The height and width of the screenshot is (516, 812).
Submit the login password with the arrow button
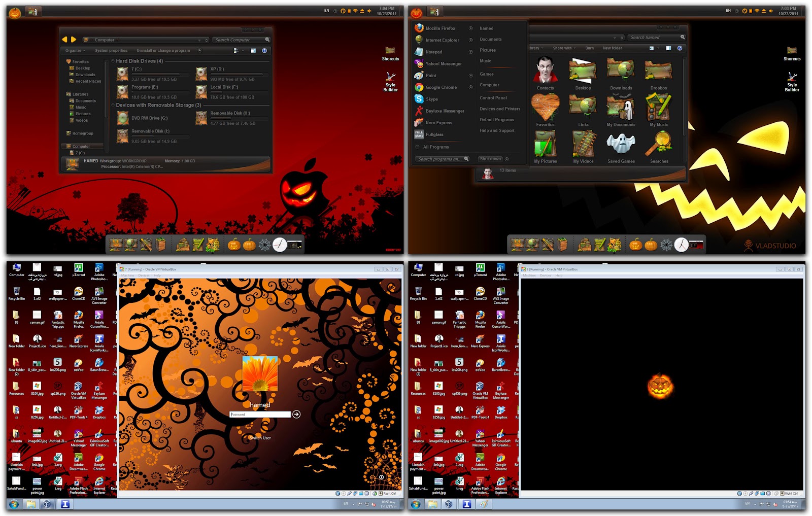[x=296, y=415]
